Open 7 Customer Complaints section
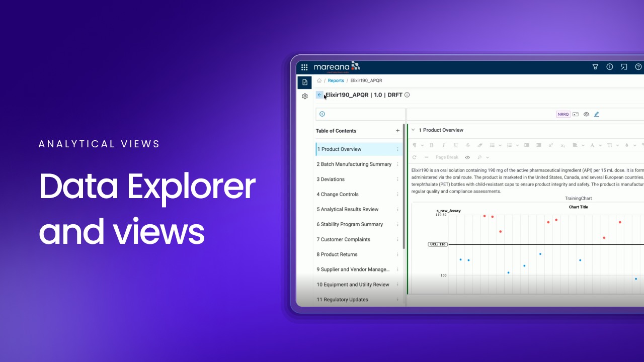Image resolution: width=644 pixels, height=362 pixels. point(344,240)
